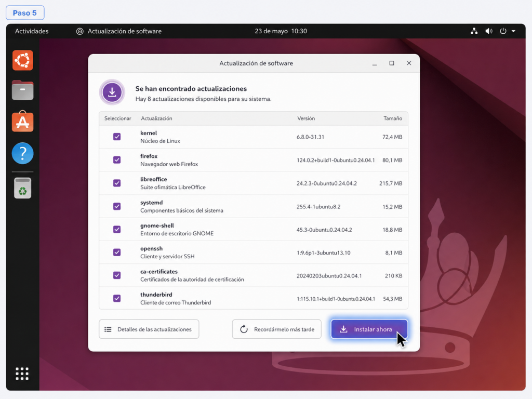Launch the Ubuntu Software store icon
This screenshot has width=532, height=399.
tap(23, 121)
